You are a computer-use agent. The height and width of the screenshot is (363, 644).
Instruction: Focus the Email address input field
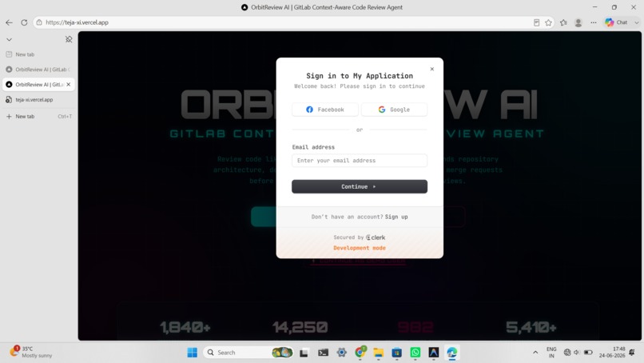point(360,161)
